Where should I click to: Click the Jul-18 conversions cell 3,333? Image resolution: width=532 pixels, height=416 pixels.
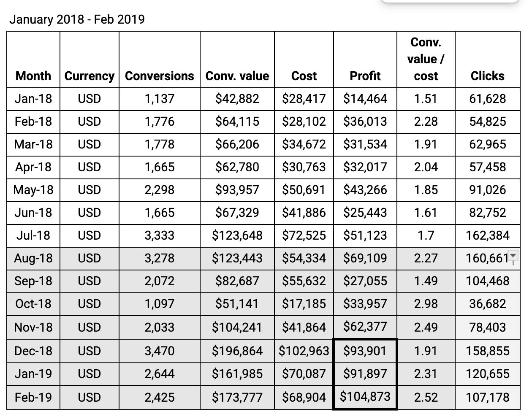pos(160,235)
